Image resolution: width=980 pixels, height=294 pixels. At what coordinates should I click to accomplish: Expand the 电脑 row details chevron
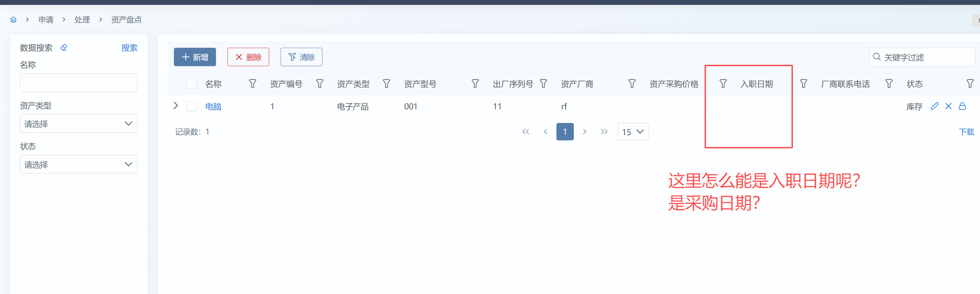pyautogui.click(x=175, y=106)
